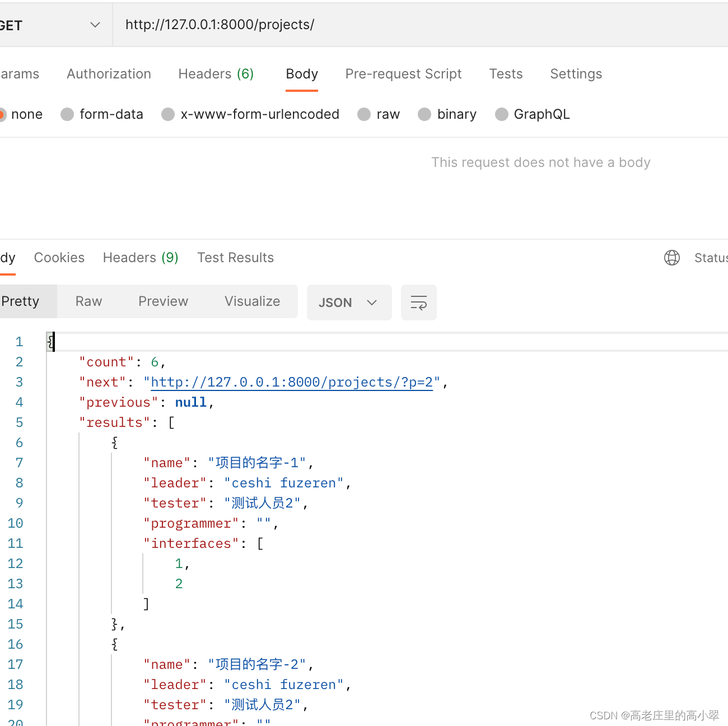This screenshot has width=728, height=726.
Task: Open the request method dropdown
Action: pyautogui.click(x=95, y=25)
